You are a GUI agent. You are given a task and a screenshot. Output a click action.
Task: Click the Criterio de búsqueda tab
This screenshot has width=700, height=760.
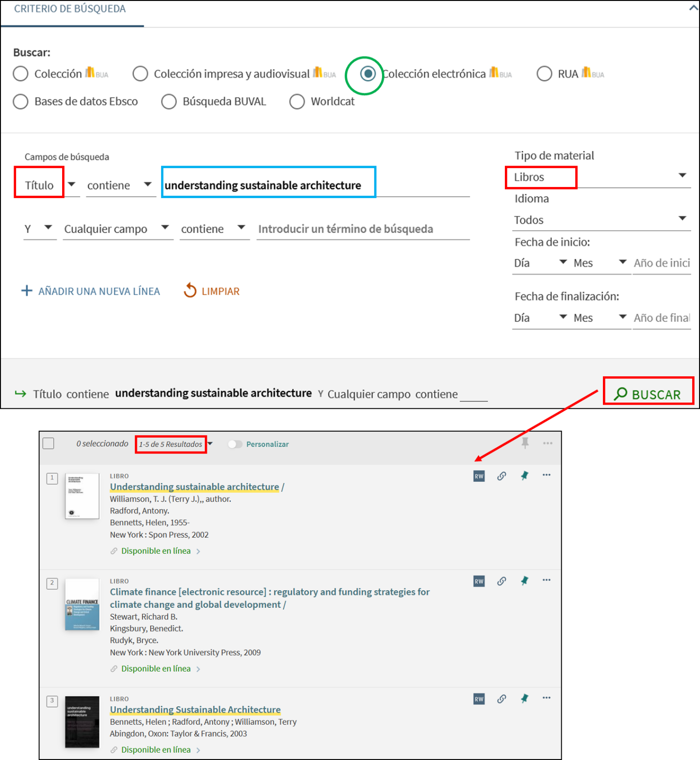70,9
